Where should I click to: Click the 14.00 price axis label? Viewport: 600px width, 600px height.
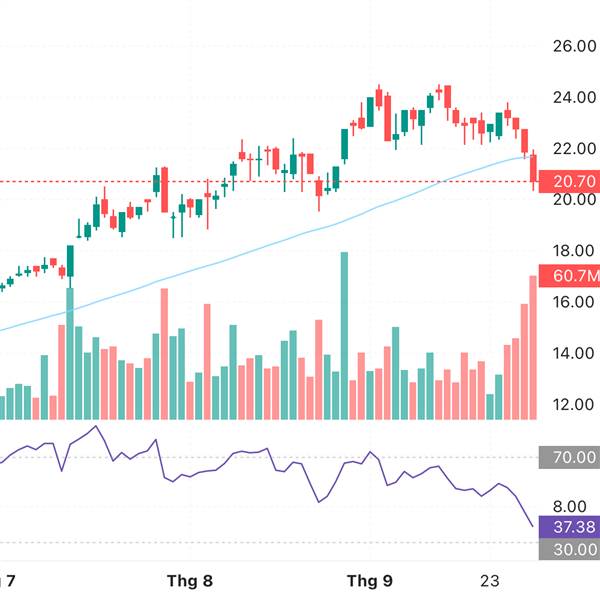point(574,353)
